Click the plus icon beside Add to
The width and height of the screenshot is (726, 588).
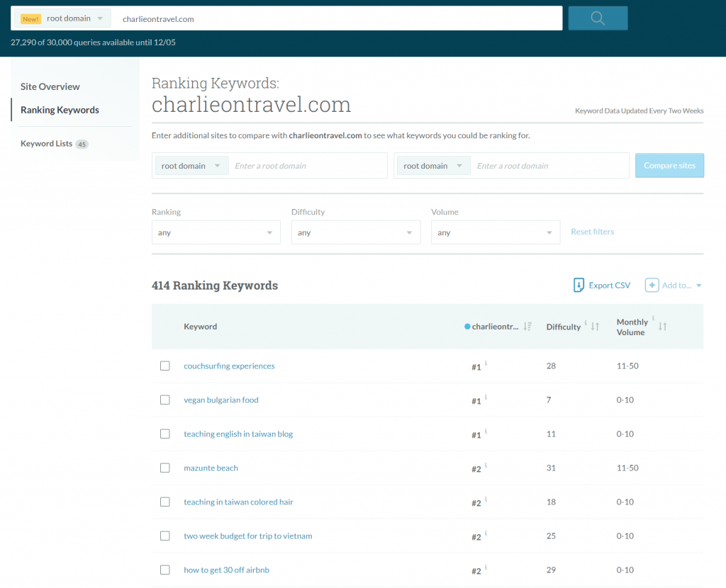point(652,285)
